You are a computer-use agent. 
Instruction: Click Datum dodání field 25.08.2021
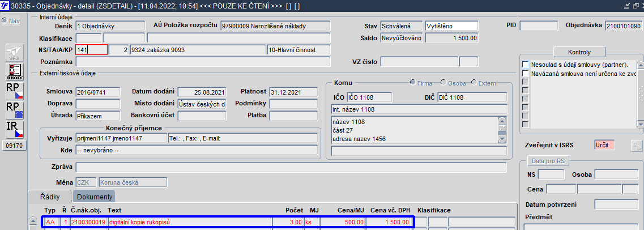tap(202, 92)
